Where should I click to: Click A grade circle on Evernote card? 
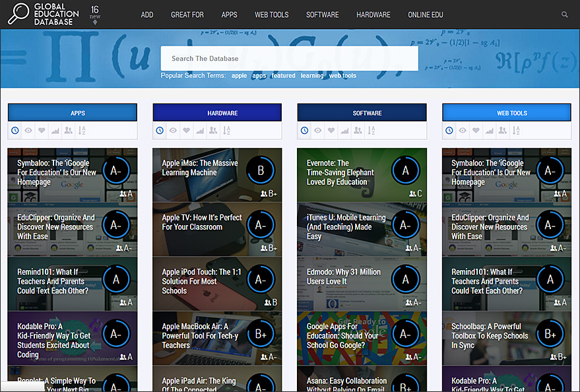pyautogui.click(x=405, y=170)
